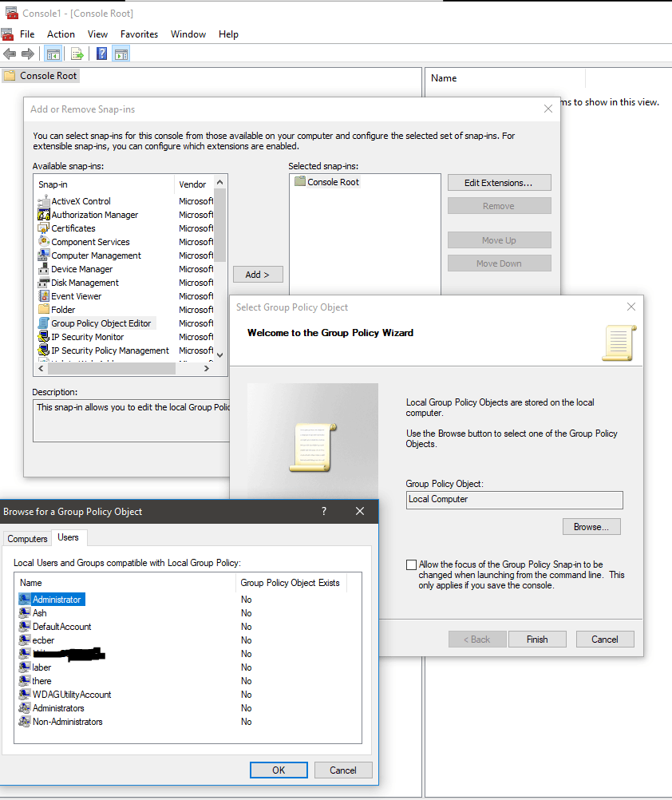Select Group Policy Object Editor snap-in
The height and width of the screenshot is (800, 672).
pyautogui.click(x=95, y=323)
